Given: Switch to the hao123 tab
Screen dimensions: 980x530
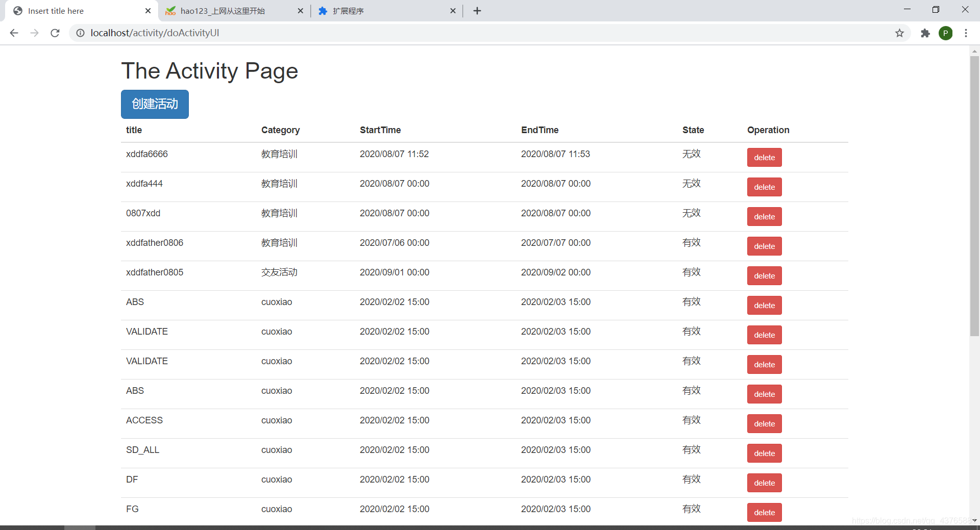Looking at the screenshot, I should coord(235,11).
